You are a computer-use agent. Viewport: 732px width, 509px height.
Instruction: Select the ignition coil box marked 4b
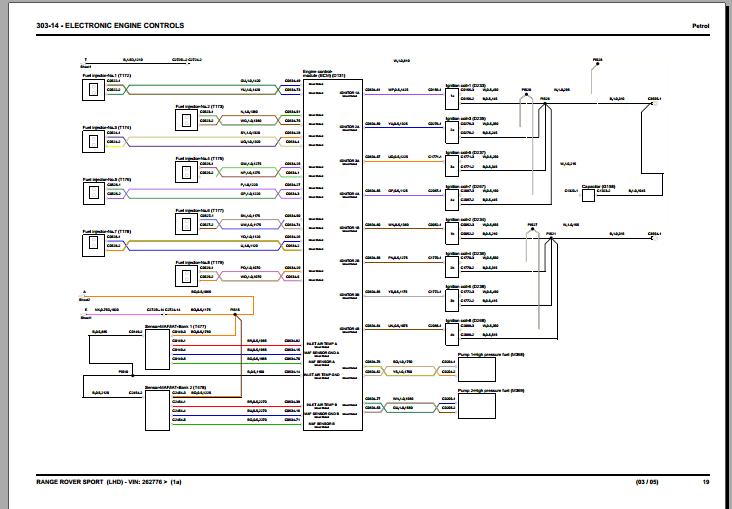tap(452, 335)
